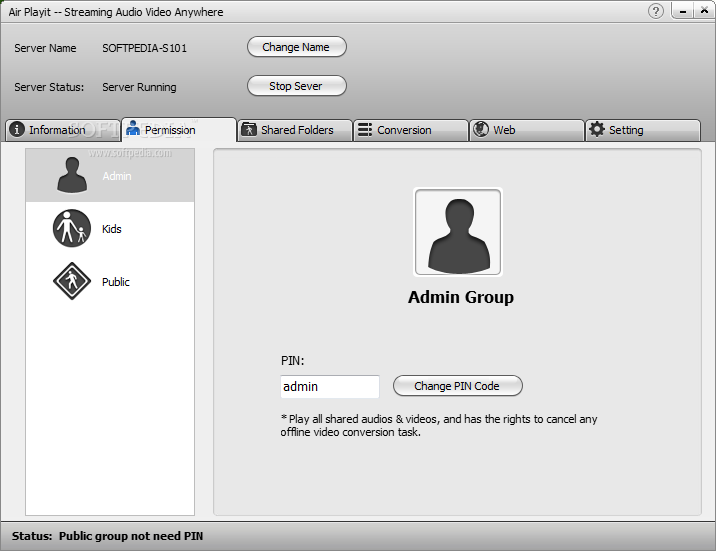Click the Server Name label
716x551 pixels.
coord(45,48)
